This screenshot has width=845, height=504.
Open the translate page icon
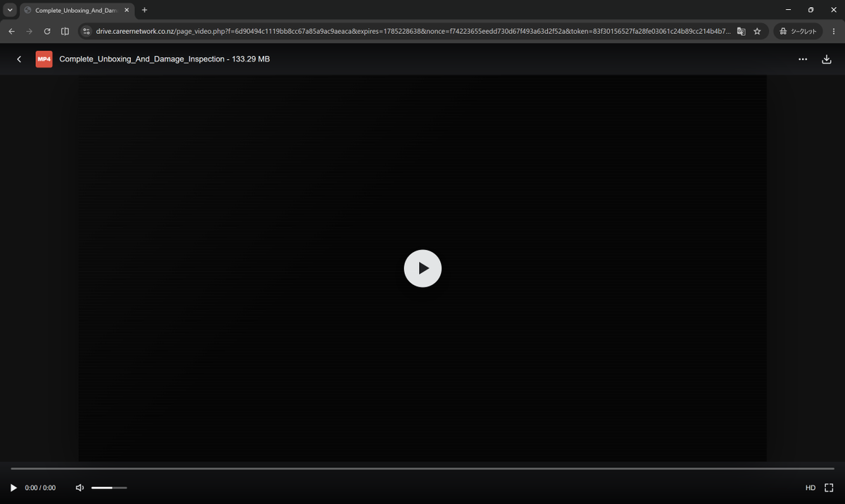[741, 31]
